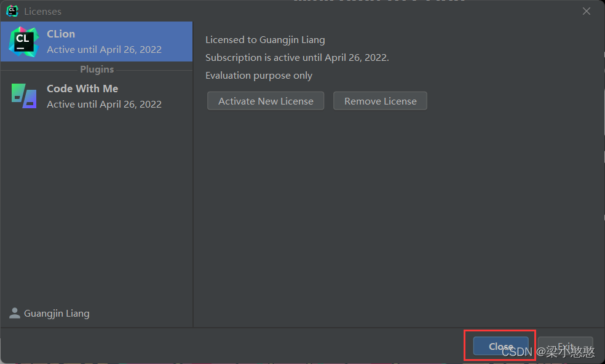605x364 pixels.
Task: Click the 'Licenses' window title text
Action: 42,12
